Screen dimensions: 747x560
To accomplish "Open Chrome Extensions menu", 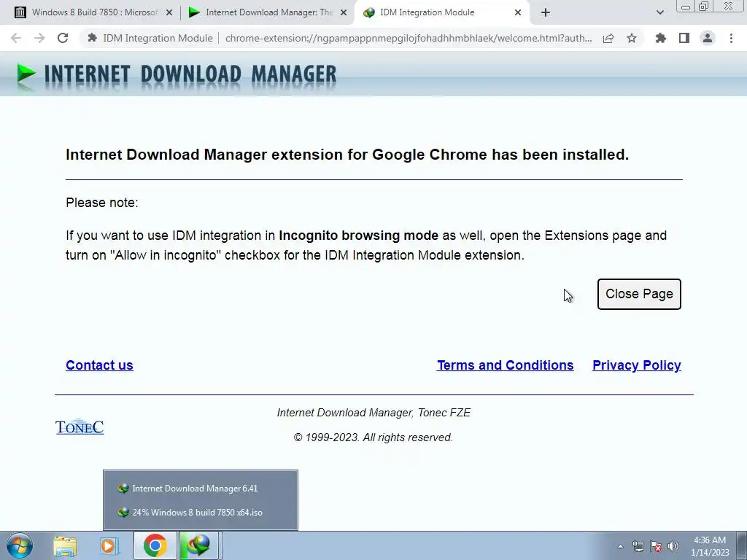I will pyautogui.click(x=661, y=38).
